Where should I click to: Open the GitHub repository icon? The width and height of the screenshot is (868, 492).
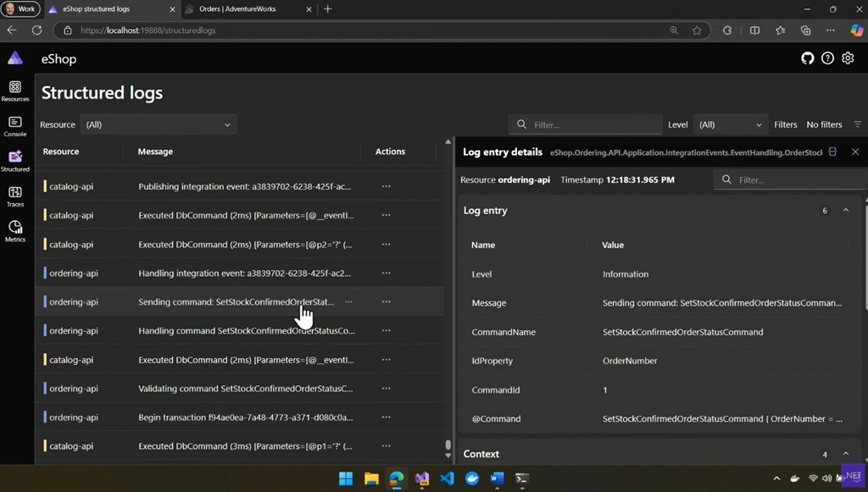point(808,58)
